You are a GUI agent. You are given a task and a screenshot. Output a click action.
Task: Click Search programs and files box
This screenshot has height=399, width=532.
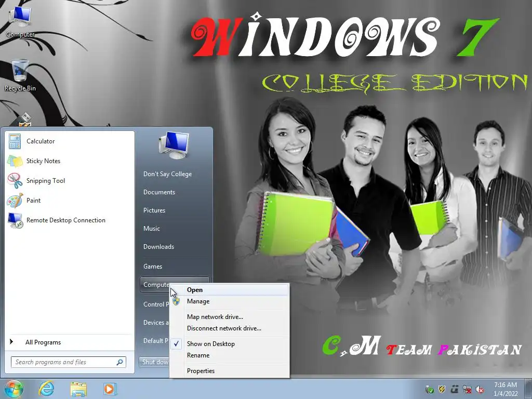[x=68, y=362]
